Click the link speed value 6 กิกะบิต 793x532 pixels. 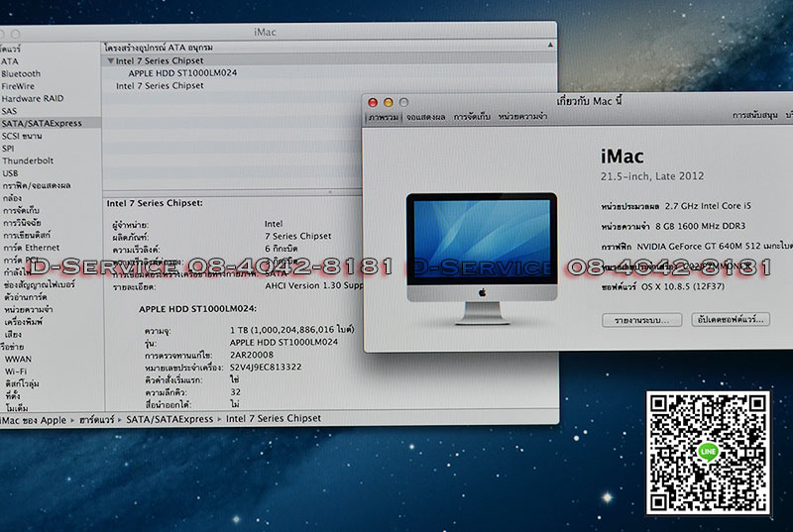[282, 249]
